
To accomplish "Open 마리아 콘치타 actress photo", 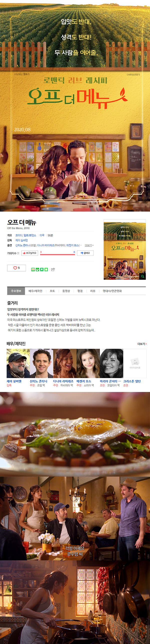I will coord(111,363).
